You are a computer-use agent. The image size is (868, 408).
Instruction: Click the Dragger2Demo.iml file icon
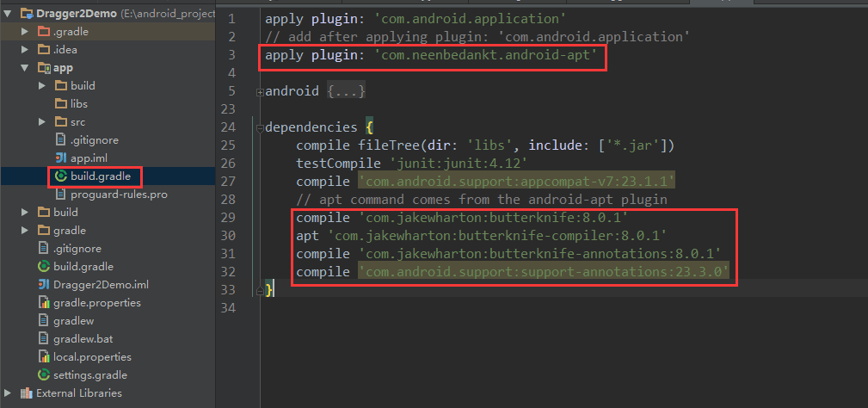[44, 285]
